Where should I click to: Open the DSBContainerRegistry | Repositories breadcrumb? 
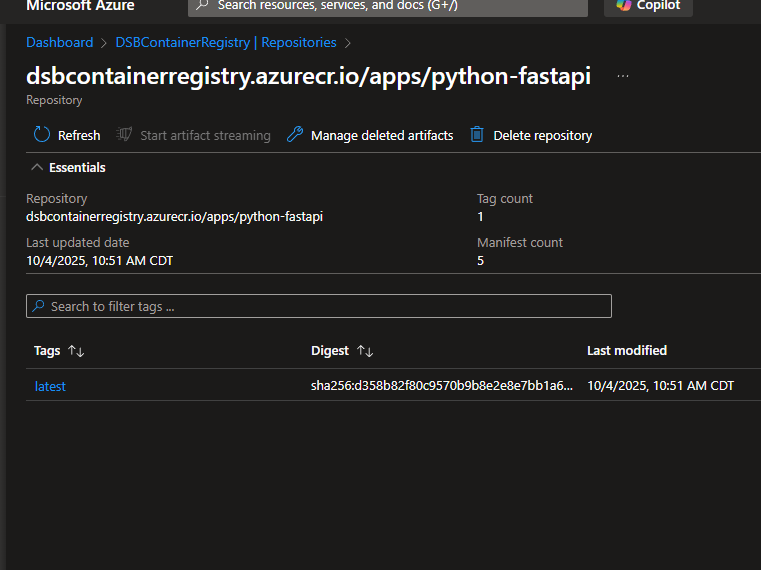(226, 43)
